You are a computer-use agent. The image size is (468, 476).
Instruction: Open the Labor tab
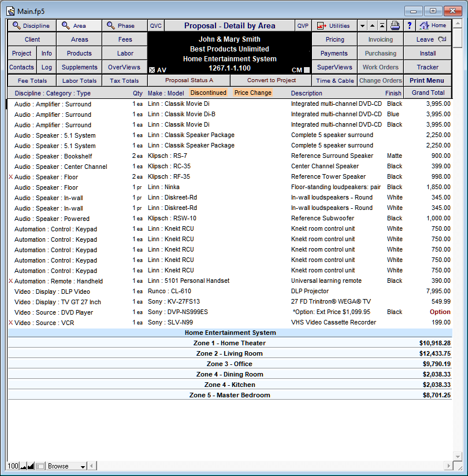point(125,53)
